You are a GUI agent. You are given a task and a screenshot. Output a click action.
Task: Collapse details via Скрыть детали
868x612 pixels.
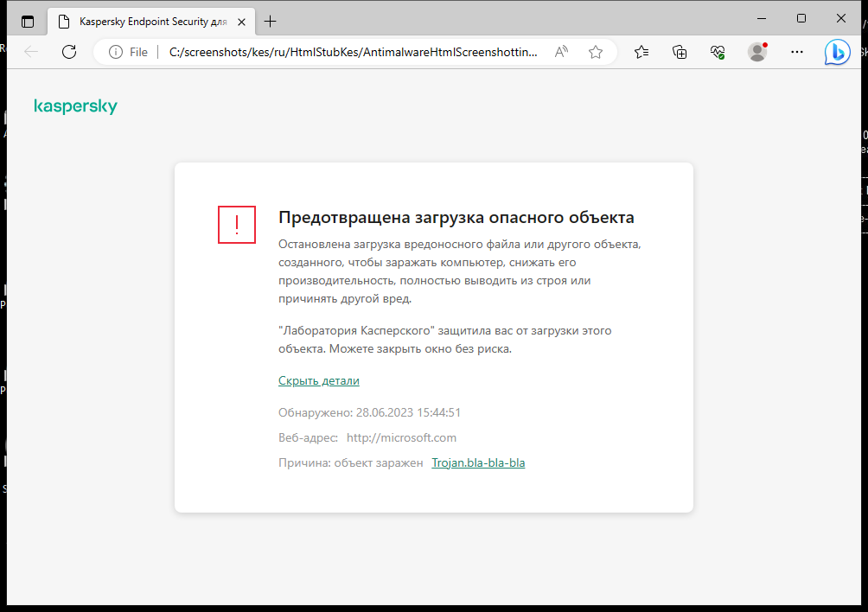318,380
